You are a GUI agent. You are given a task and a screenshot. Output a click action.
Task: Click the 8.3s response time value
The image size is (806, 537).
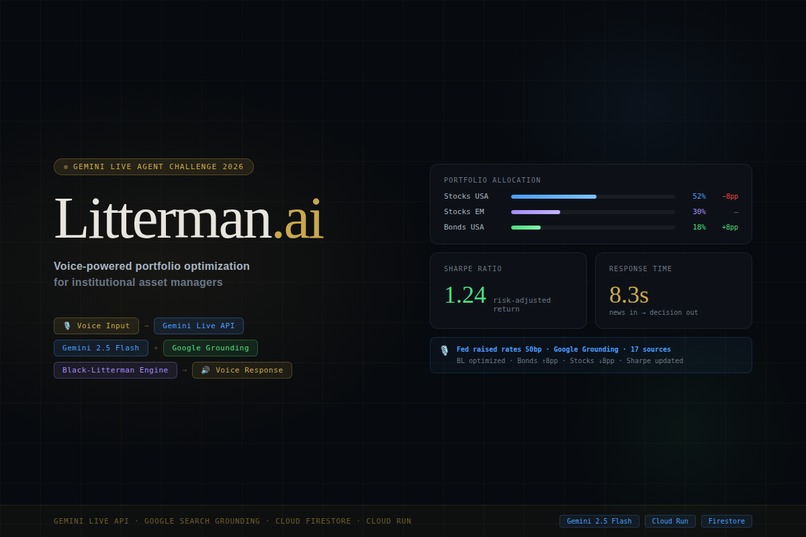tap(629, 295)
